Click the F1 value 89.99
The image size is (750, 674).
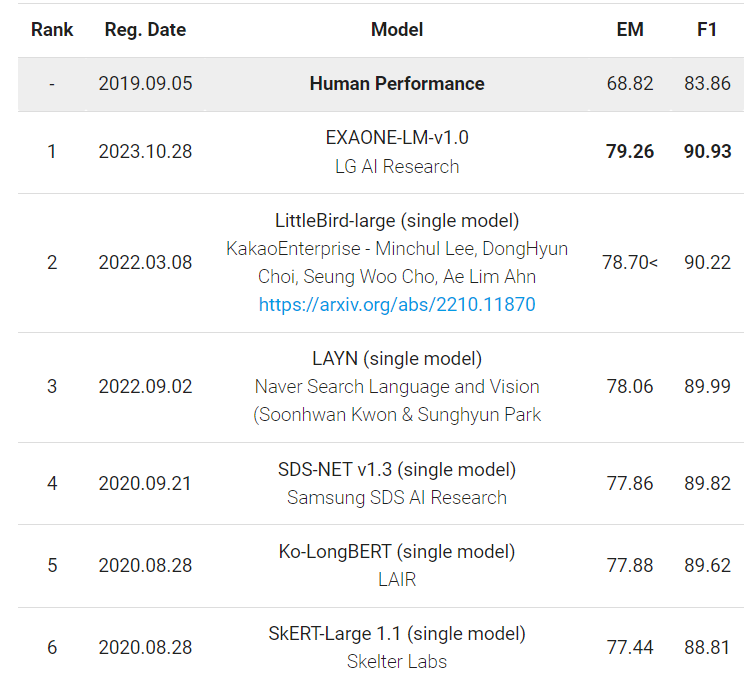click(707, 387)
